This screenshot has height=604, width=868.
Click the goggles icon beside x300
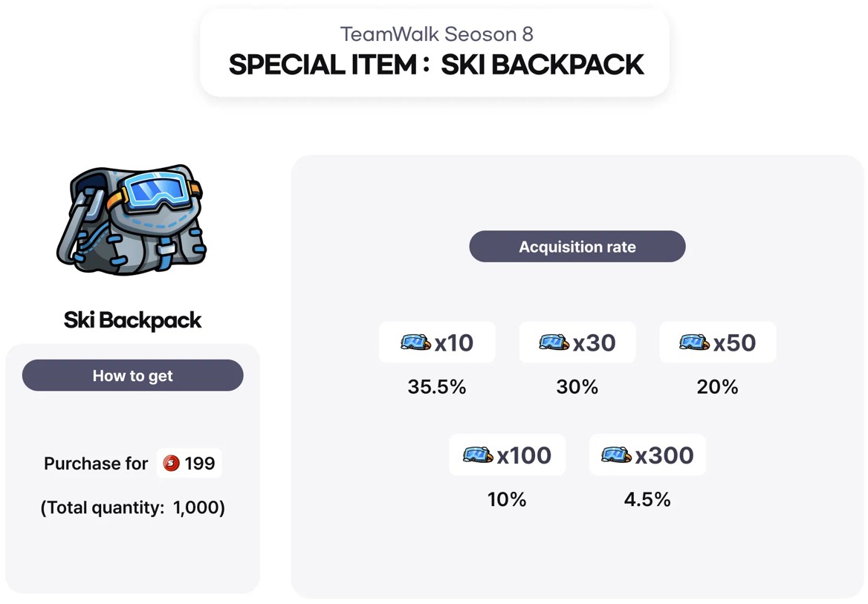point(616,455)
